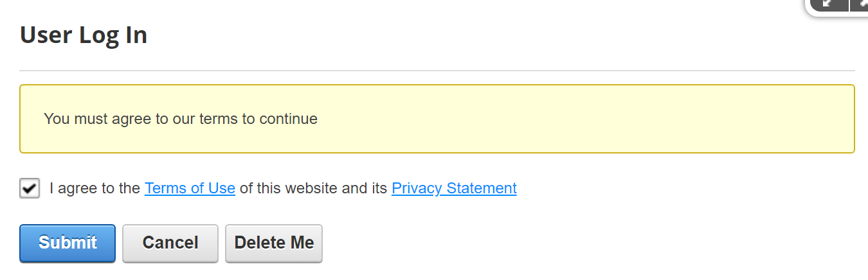Viewport: 868px width, 280px height.
Task: Click the collapse arrow icon at top right
Action: (x=829, y=4)
